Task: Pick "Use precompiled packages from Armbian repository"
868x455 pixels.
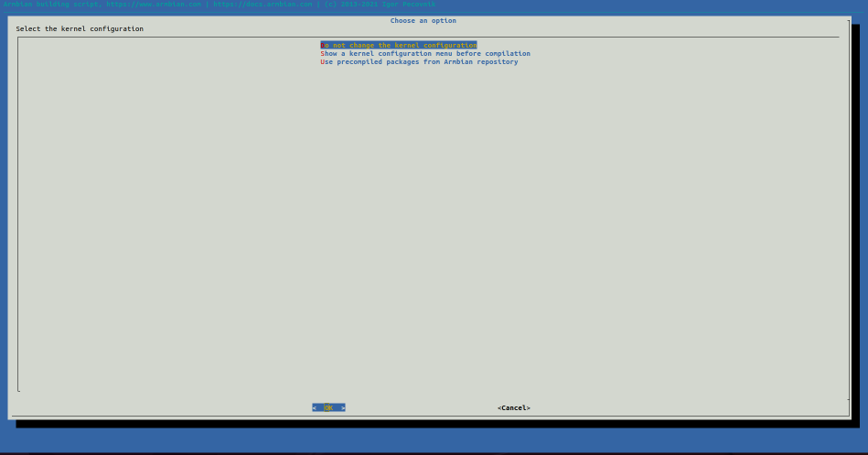Action: pos(419,61)
